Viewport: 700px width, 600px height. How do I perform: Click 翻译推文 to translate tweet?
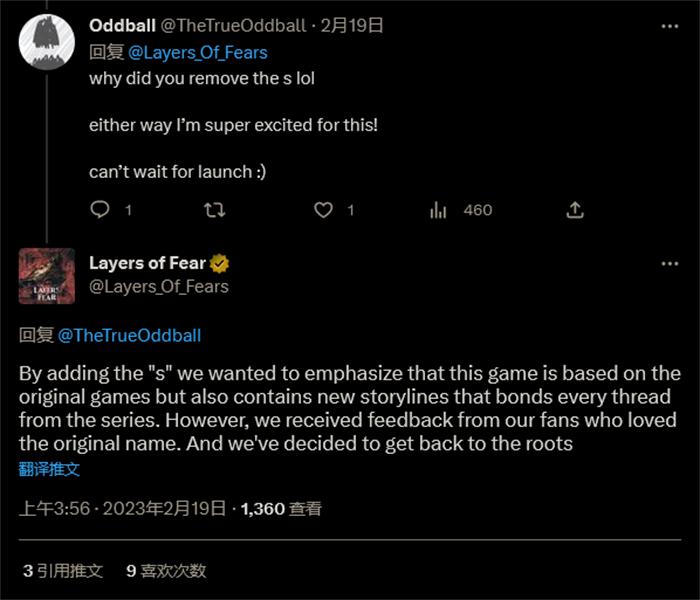pos(49,469)
